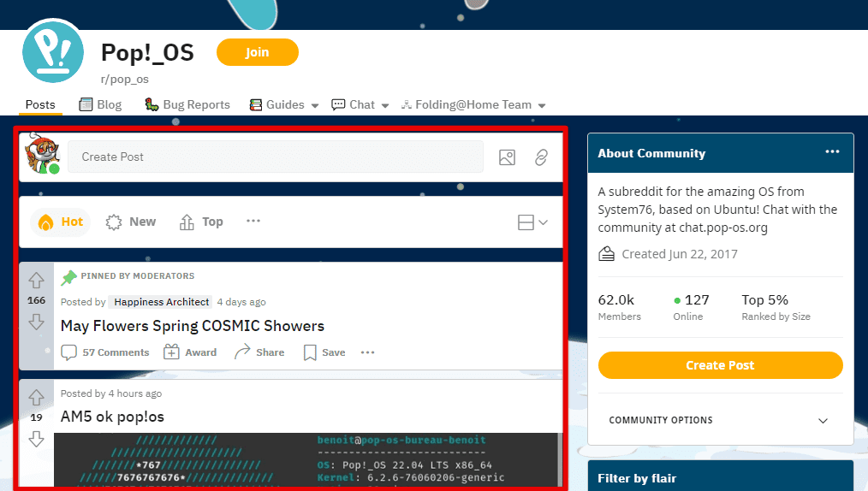Viewport: 868px width, 491px height.
Task: Click the 127 Online indicator
Action: (x=691, y=307)
